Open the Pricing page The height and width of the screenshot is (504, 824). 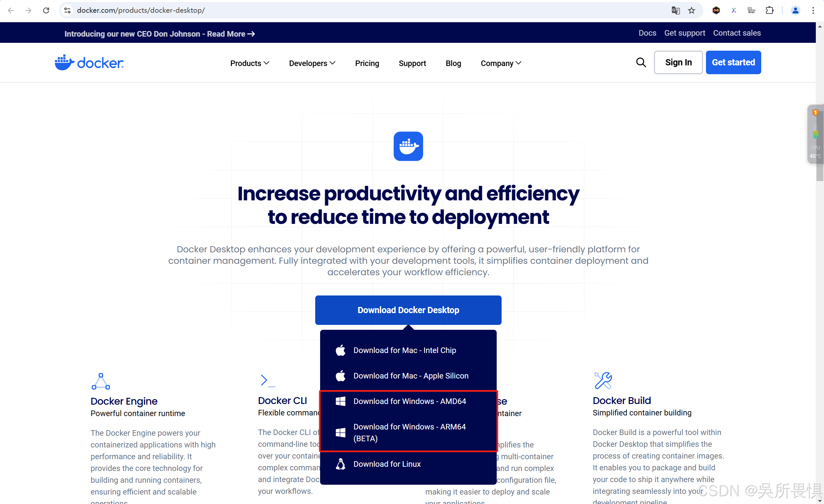367,63
